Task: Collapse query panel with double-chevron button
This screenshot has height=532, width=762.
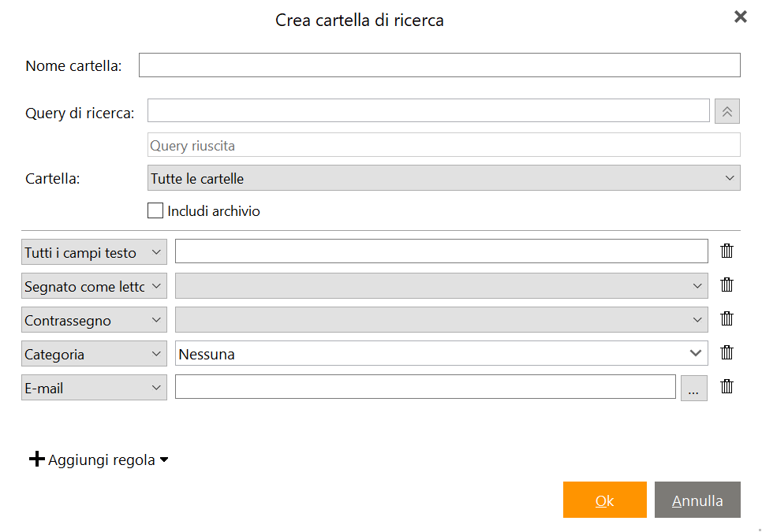Action: pyautogui.click(x=727, y=112)
